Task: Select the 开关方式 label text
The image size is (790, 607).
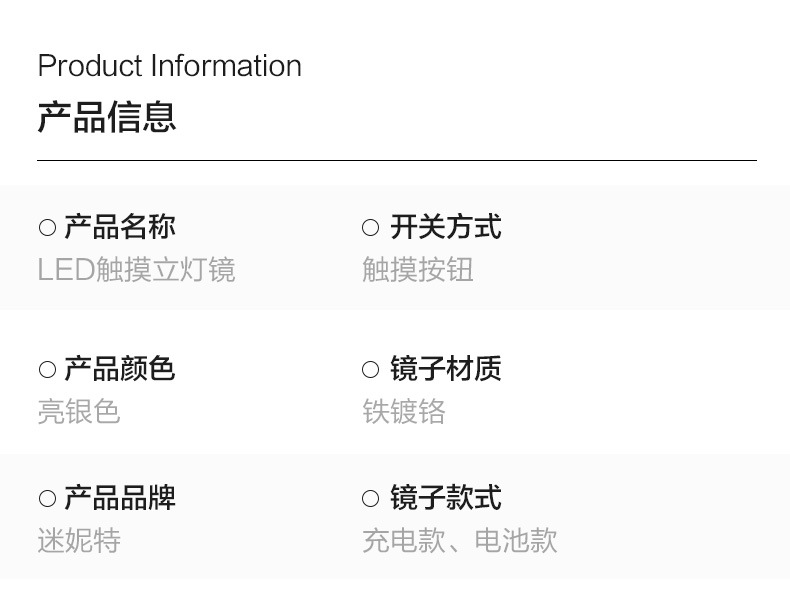Action: click(x=445, y=228)
